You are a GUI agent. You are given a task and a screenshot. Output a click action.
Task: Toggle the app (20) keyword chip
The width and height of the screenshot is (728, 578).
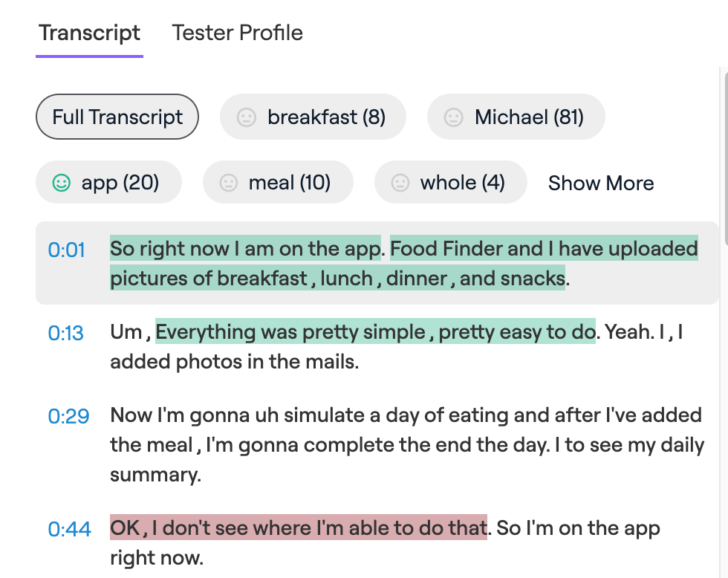(120, 183)
